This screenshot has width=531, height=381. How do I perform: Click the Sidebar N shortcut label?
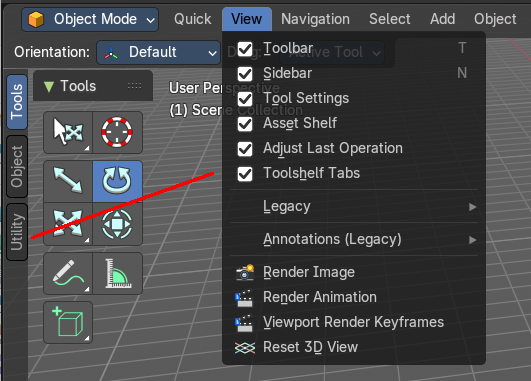point(462,73)
